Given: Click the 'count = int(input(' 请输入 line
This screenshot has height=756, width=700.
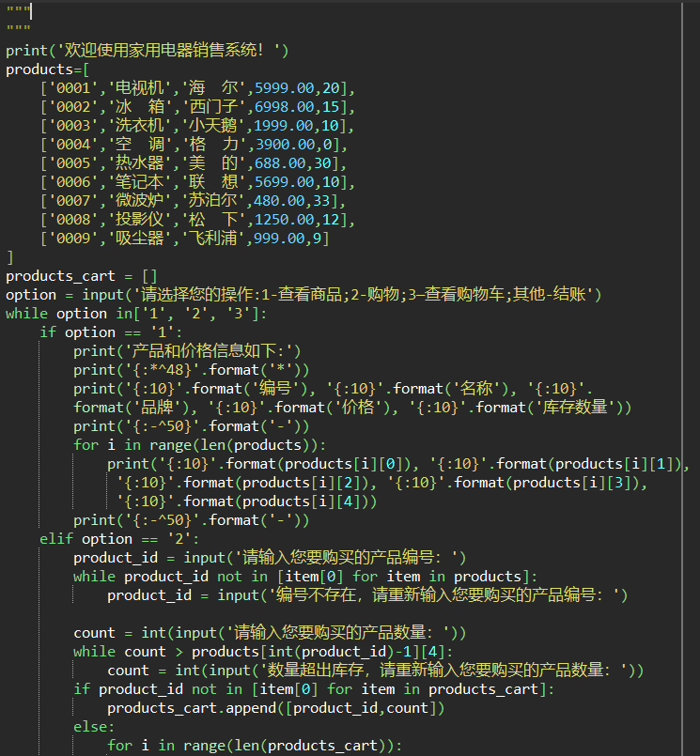Looking at the screenshot, I should point(271,633).
